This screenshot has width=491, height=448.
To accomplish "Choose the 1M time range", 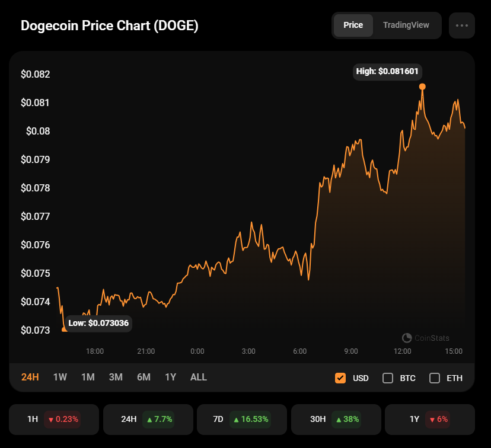I will 88,377.
